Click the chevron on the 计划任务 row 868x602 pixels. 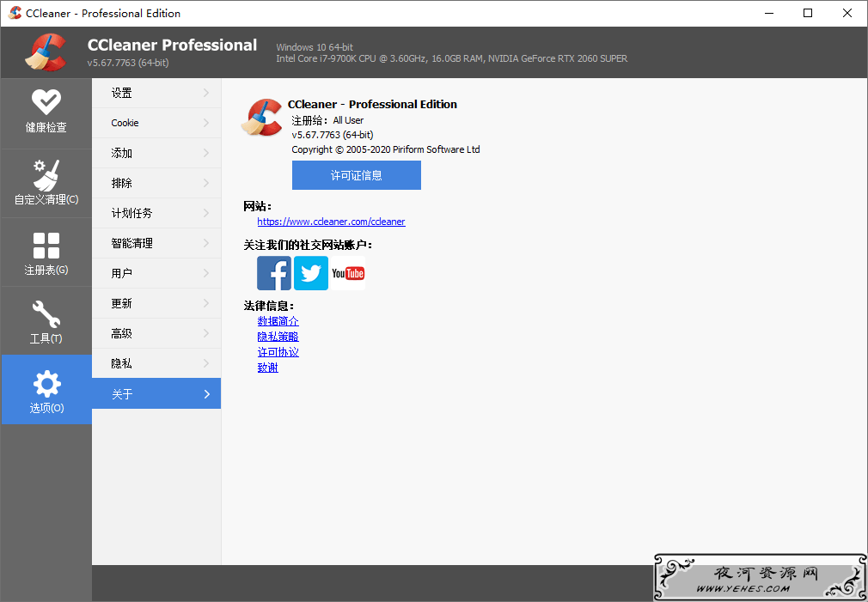(x=206, y=213)
